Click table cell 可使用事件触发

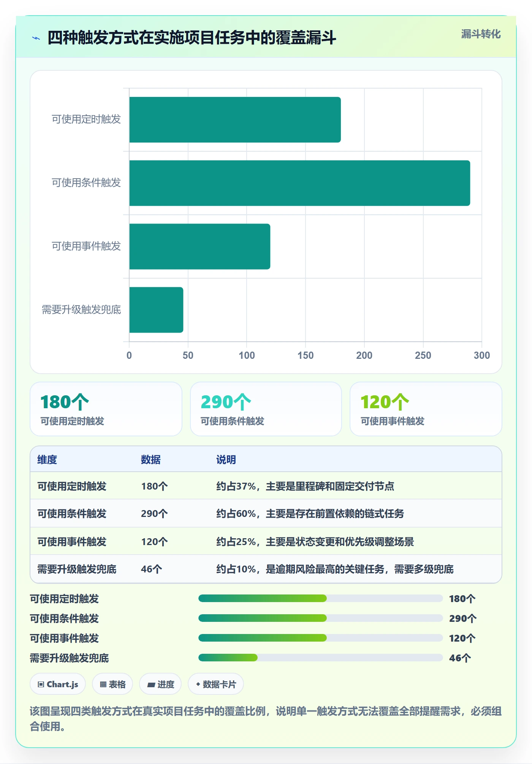click(72, 542)
